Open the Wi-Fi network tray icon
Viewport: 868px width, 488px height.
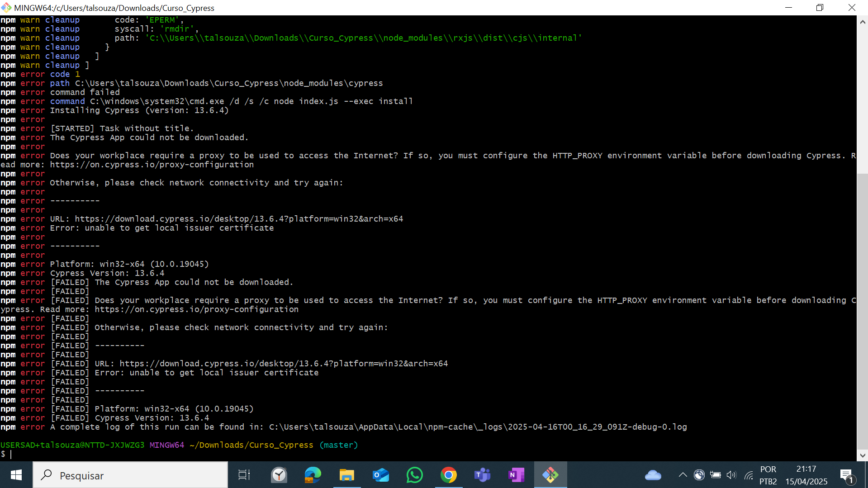pos(749,475)
